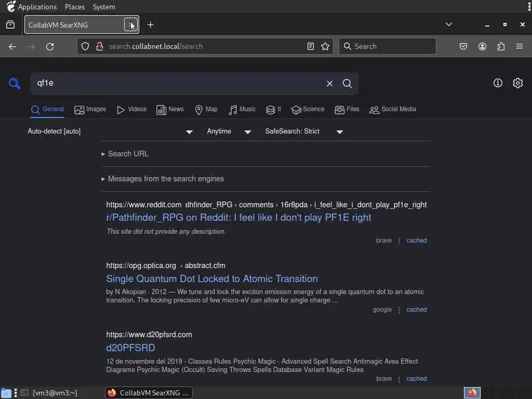This screenshot has width=532, height=399.
Task: Click the Firefox workspace switcher thumbnail
Action: click(x=472, y=393)
